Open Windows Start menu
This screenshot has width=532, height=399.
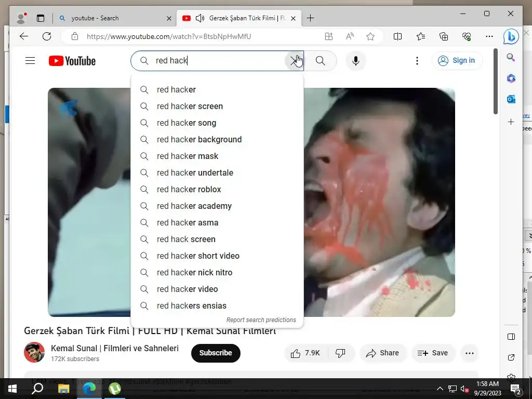pyautogui.click(x=12, y=389)
